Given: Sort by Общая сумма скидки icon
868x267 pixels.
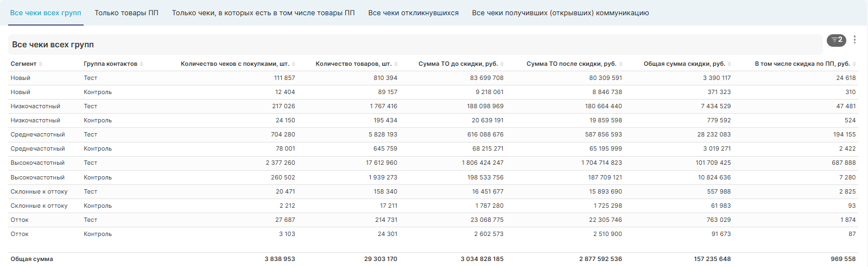Looking at the screenshot, I should (x=730, y=64).
